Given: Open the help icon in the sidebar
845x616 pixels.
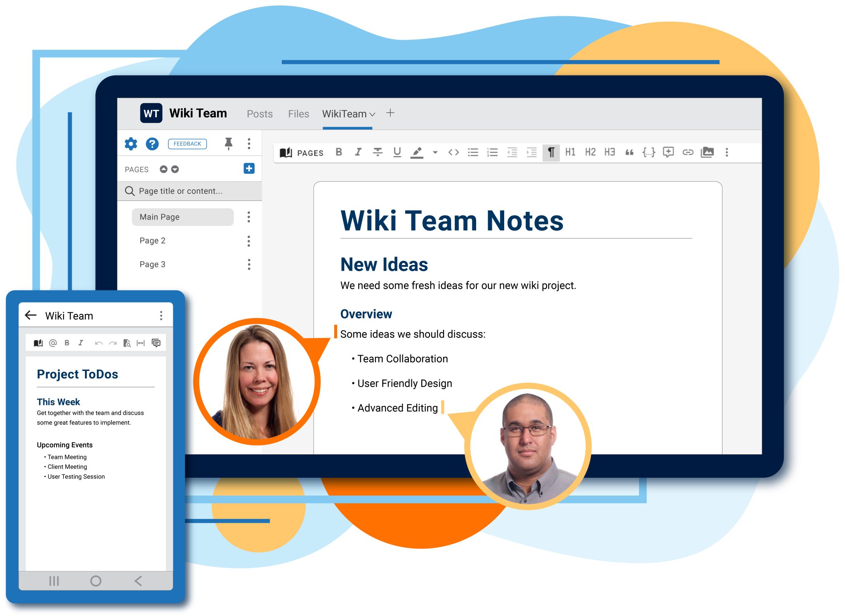Looking at the screenshot, I should click(152, 144).
